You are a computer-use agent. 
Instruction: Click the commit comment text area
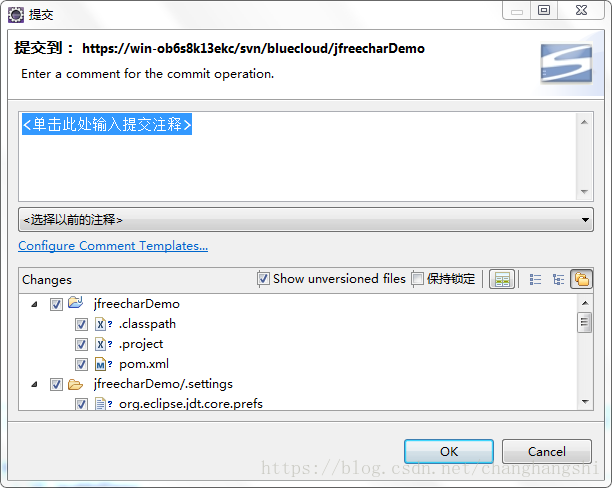pos(297,157)
